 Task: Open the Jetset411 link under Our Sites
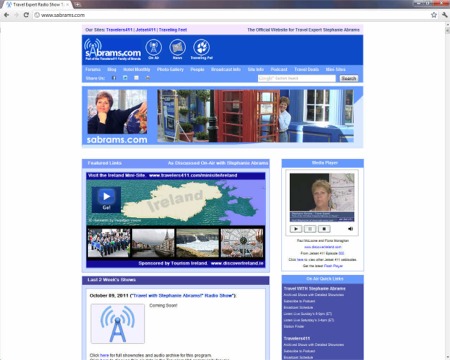pyautogui.click(x=146, y=30)
